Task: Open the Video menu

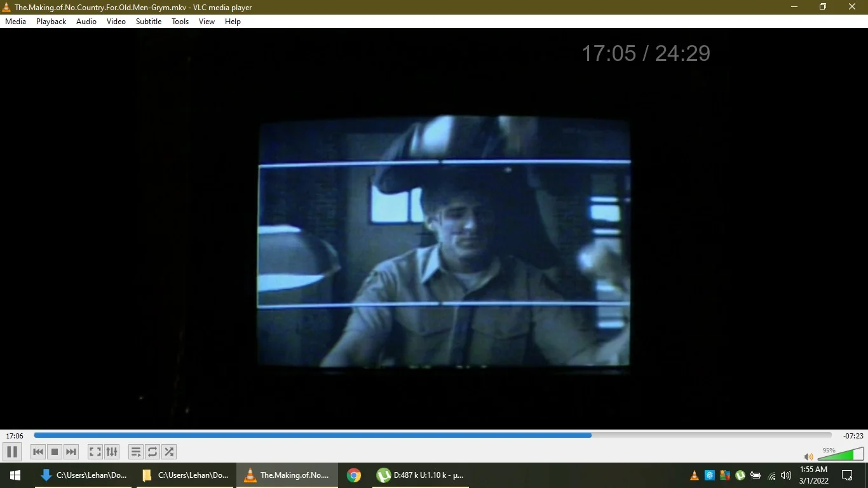Action: coord(116,22)
